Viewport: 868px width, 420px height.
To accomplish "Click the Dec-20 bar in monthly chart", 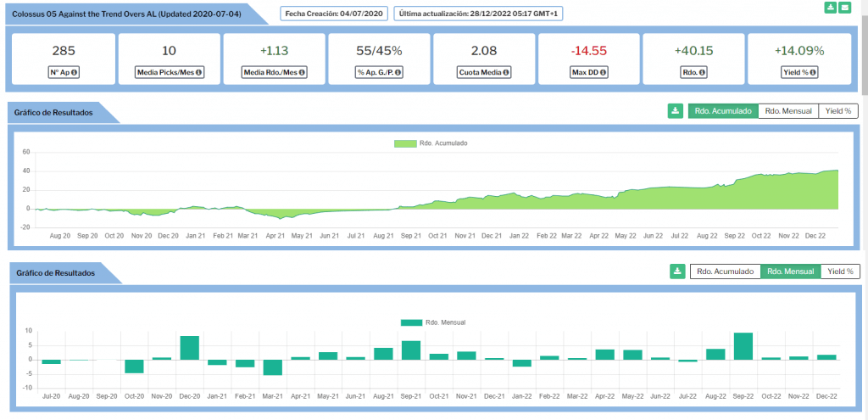I will click(x=190, y=348).
